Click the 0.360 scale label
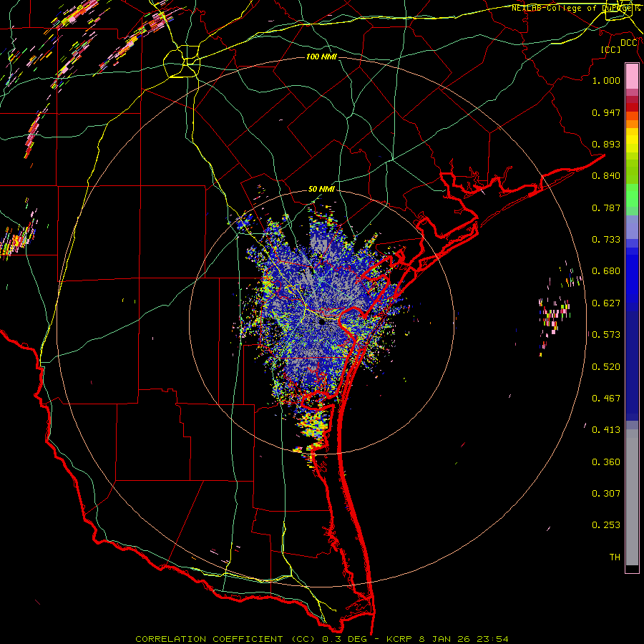This screenshot has height=644, width=644. tap(606, 462)
